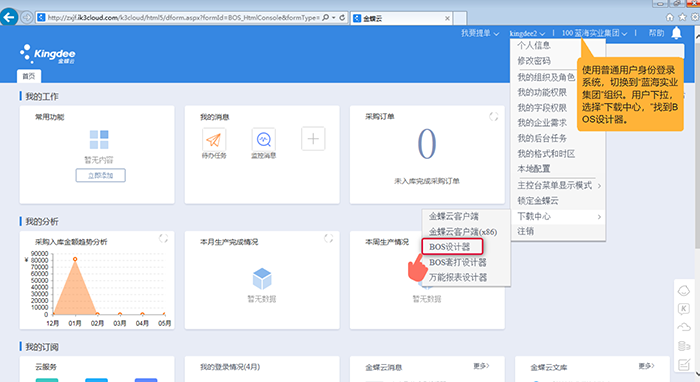Click the cloud icon in right sidebar

[x=684, y=327]
